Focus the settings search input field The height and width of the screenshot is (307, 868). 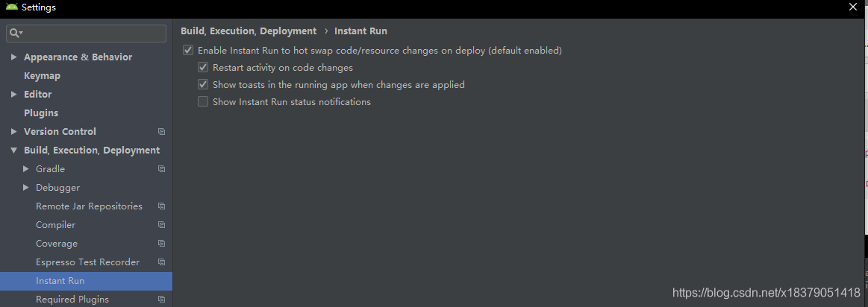(86, 34)
